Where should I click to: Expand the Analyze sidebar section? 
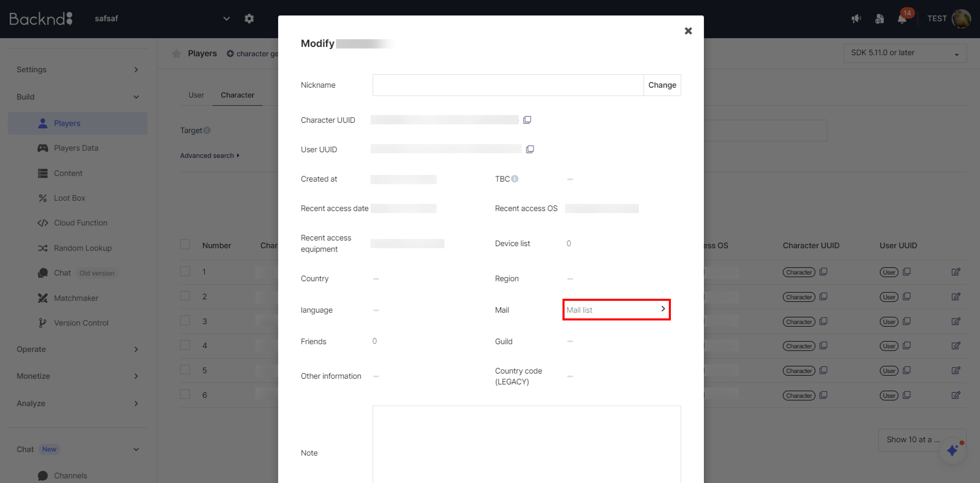pyautogui.click(x=78, y=404)
